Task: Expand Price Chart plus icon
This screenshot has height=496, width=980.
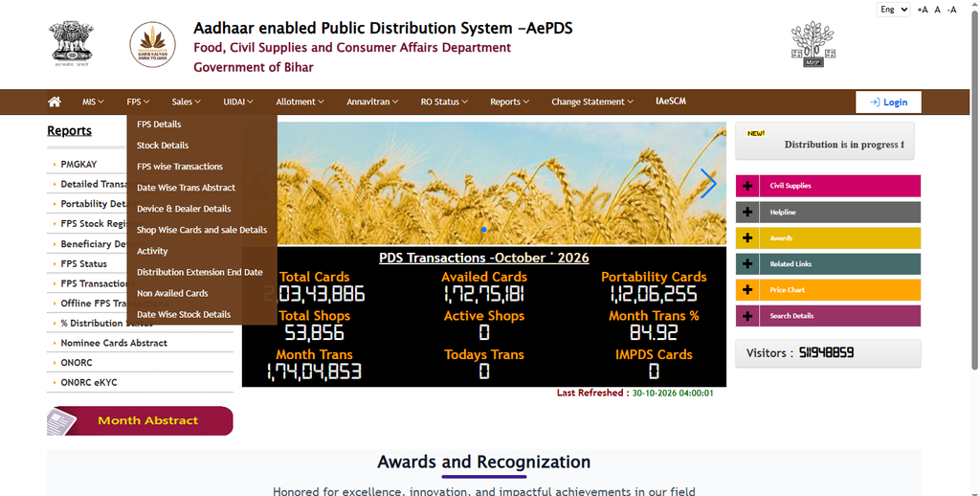Action: pos(747,290)
